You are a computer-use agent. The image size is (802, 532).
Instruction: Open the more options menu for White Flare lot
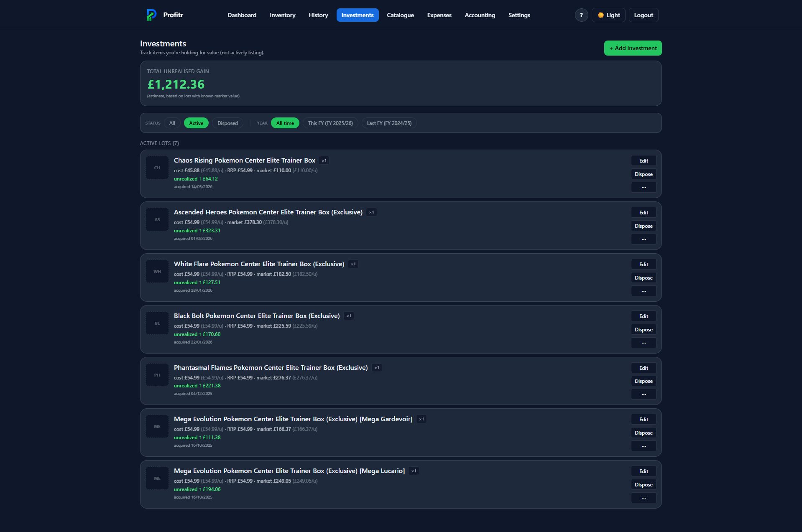coord(644,291)
